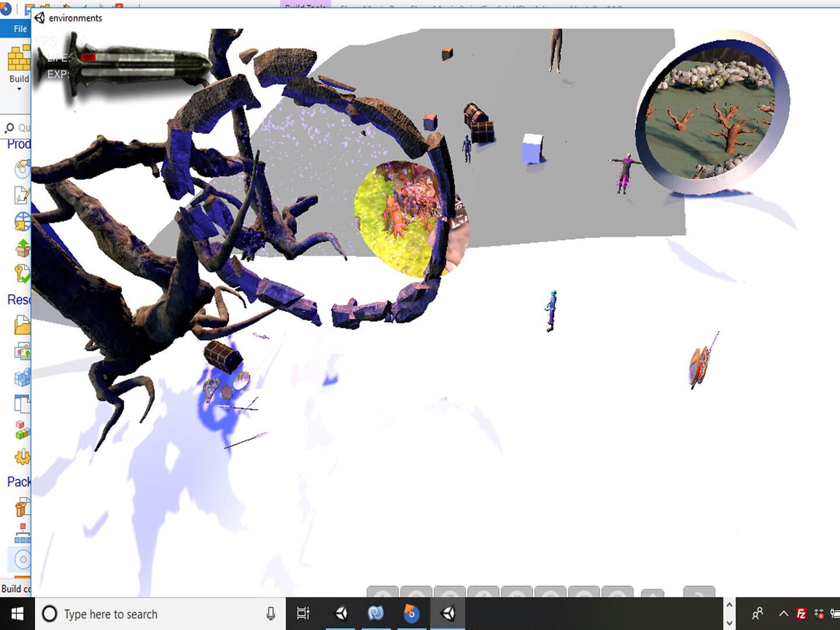Open Task View from the taskbar
The width and height of the screenshot is (840, 630).
(x=303, y=614)
